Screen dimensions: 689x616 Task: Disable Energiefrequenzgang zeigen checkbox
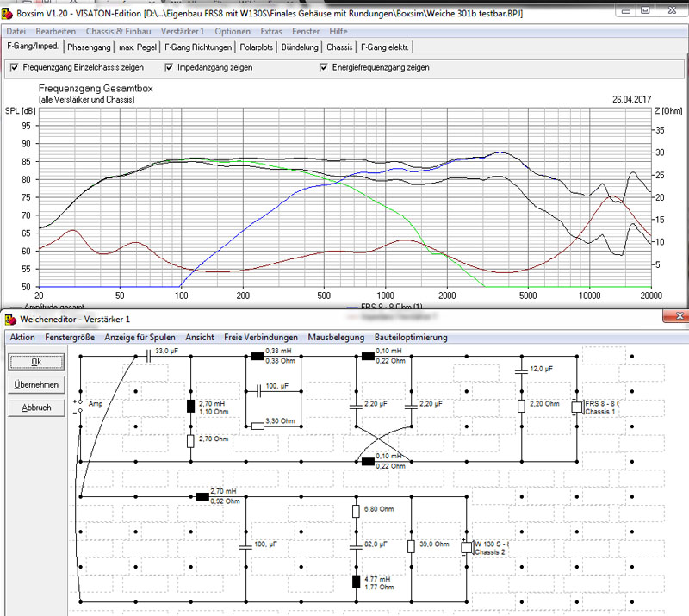(x=324, y=67)
